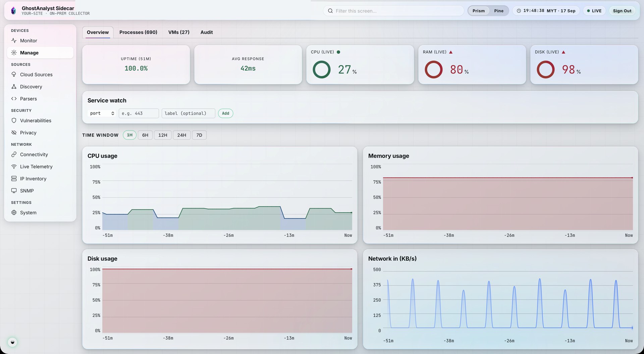644x354 pixels.
Task: Click the clock icon beside the time
Action: 519,11
